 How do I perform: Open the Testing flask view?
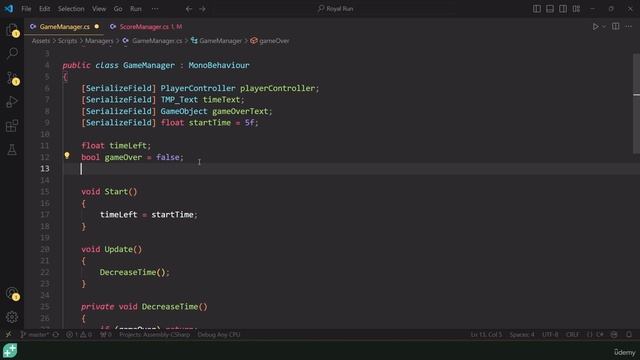pos(12,150)
